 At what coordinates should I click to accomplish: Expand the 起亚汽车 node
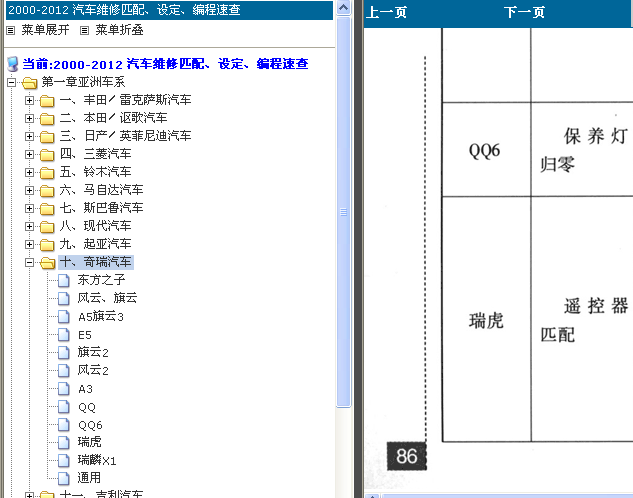pyautogui.click(x=29, y=244)
